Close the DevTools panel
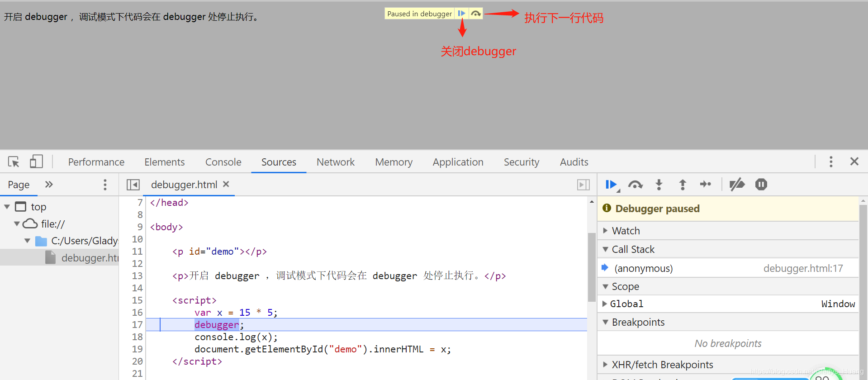868x380 pixels. (854, 161)
